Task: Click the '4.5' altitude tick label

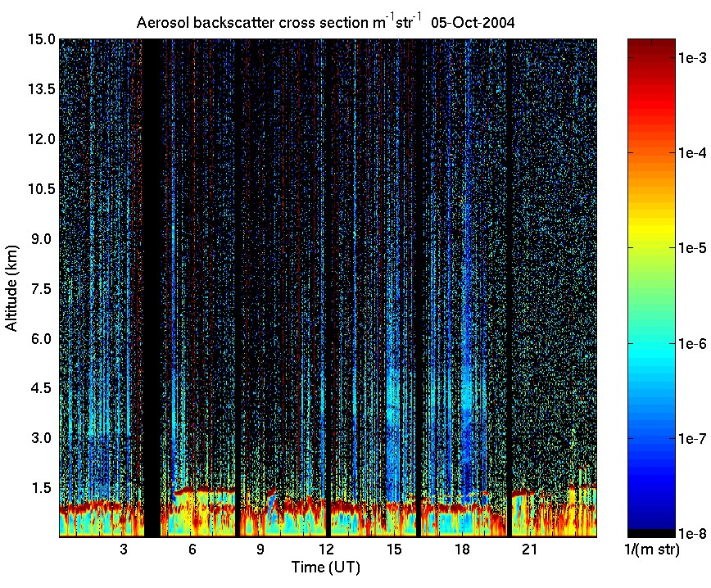Action: [43, 388]
